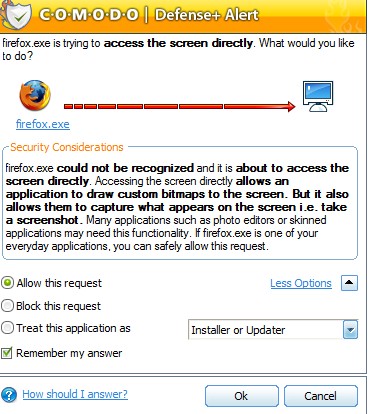369x414 pixels.
Task: Uncheck the Remember my answer checkbox
Action: 7,353
